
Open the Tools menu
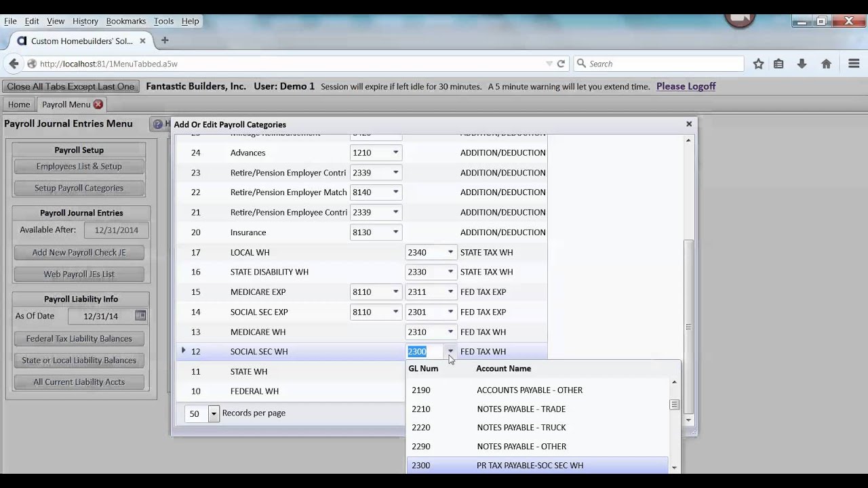(163, 21)
